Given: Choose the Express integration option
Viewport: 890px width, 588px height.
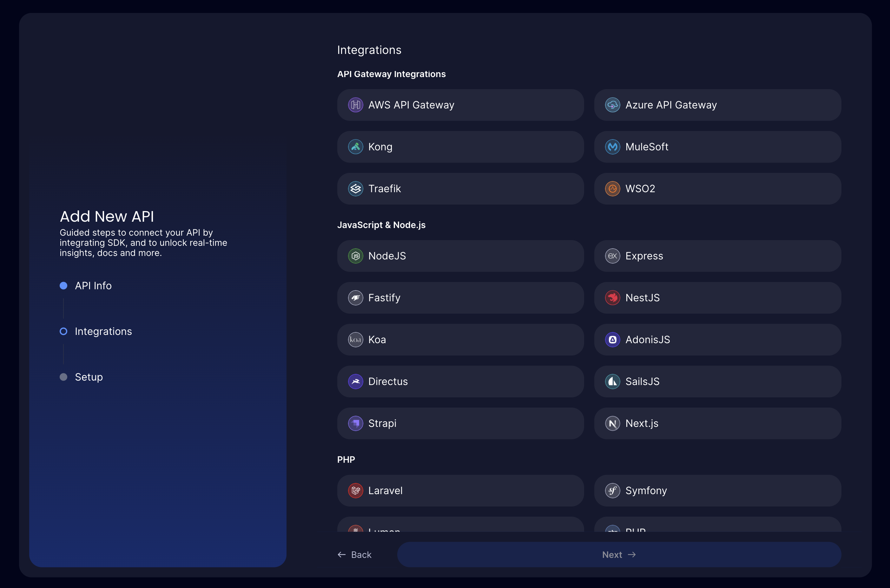Looking at the screenshot, I should (717, 256).
